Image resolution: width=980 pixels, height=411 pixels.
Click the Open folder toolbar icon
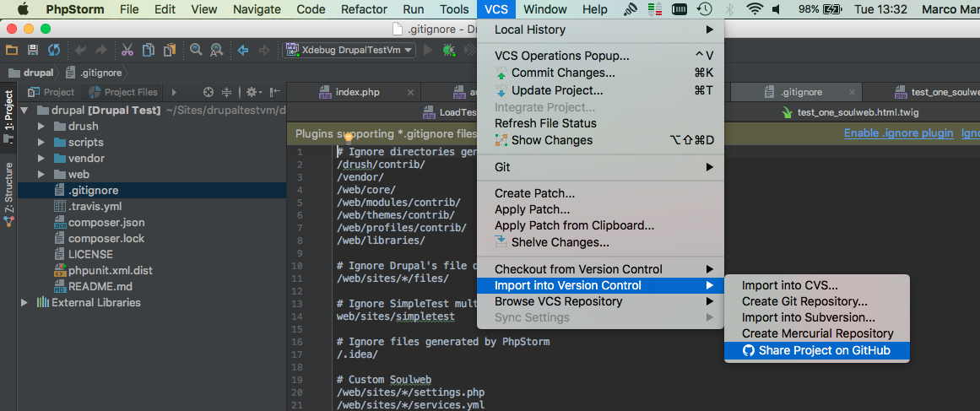[x=11, y=50]
